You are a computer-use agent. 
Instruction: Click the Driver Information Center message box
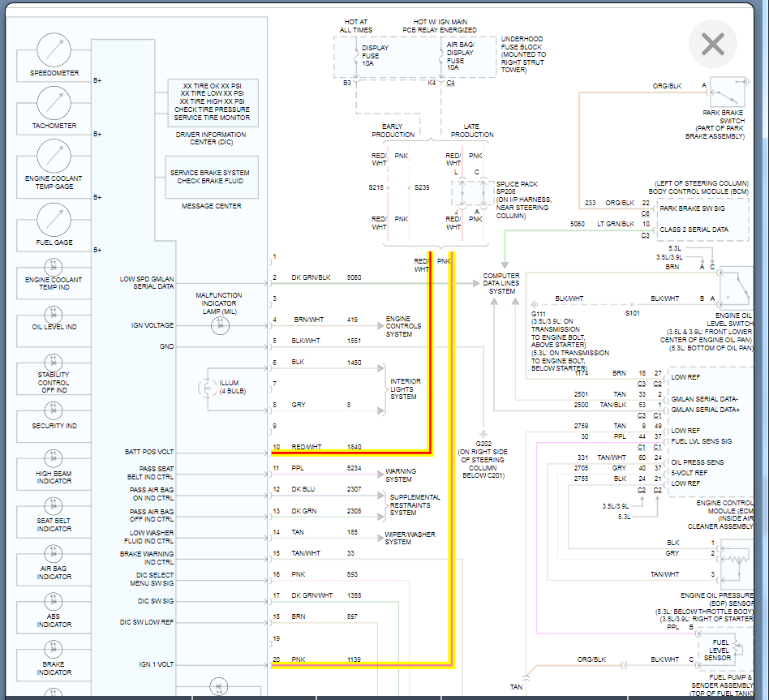[x=213, y=102]
